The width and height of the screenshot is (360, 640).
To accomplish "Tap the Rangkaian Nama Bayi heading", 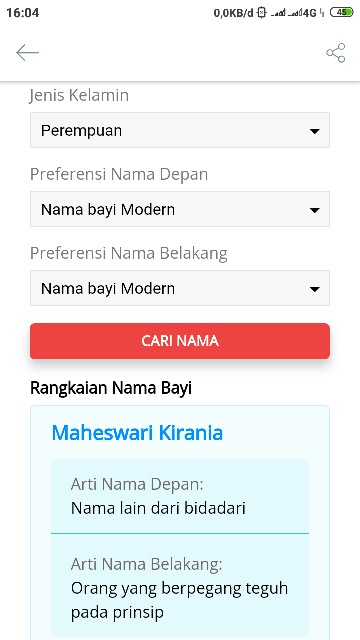I will point(111,388).
